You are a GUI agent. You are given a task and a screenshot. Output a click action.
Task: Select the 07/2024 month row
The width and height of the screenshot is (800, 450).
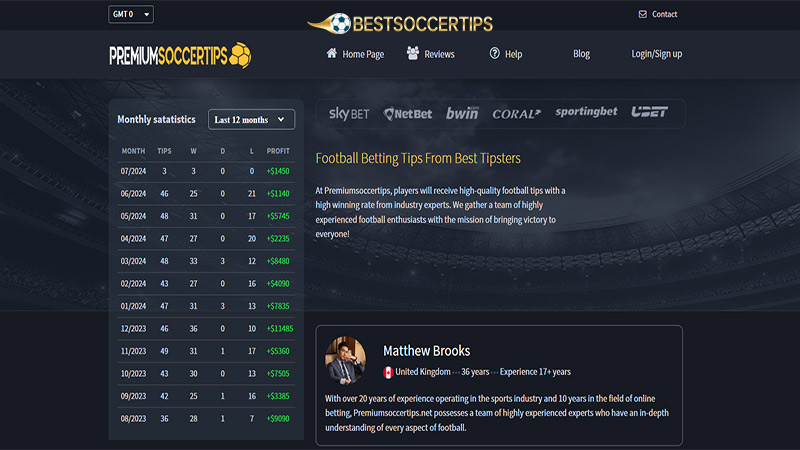(206, 171)
